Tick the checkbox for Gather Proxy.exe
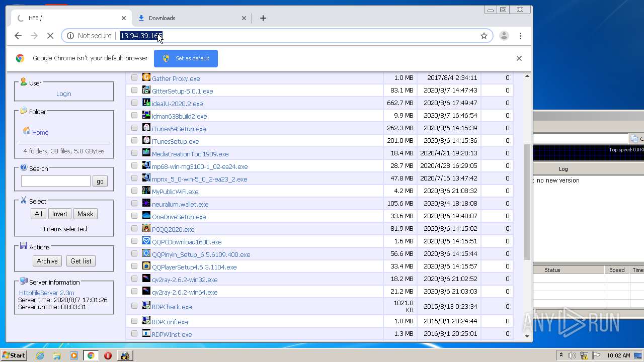The width and height of the screenshot is (644, 362). point(134,78)
